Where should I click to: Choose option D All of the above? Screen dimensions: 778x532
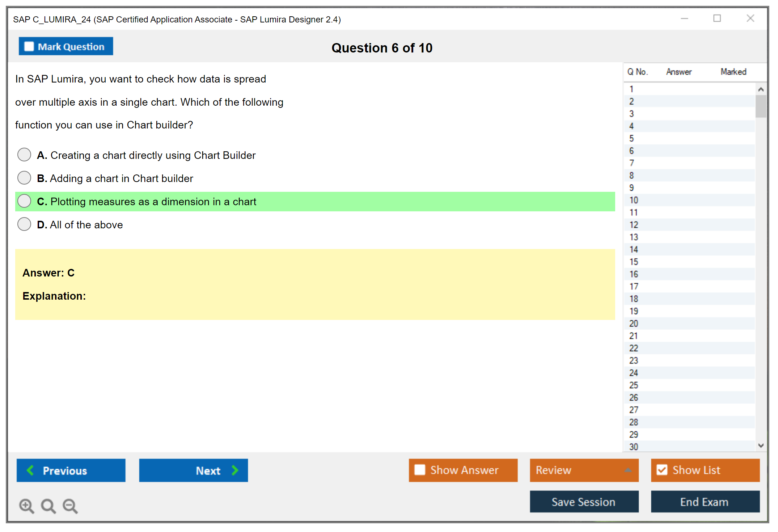[x=24, y=224]
